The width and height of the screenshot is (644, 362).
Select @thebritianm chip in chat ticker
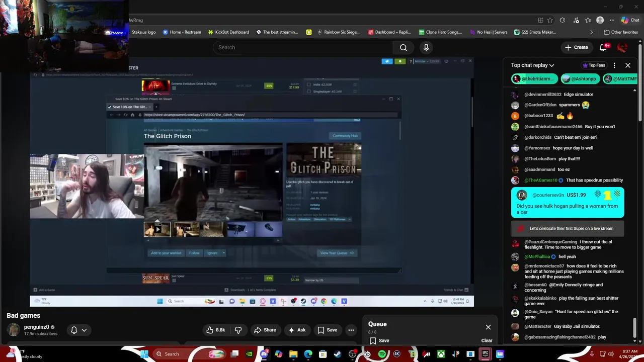click(535, 79)
